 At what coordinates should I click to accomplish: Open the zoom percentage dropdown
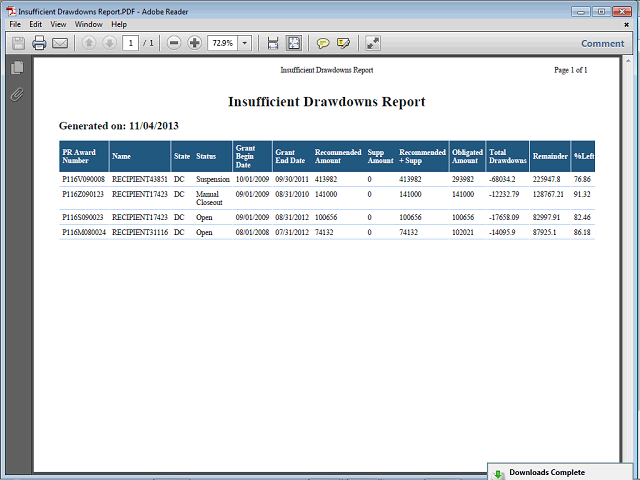pos(245,43)
